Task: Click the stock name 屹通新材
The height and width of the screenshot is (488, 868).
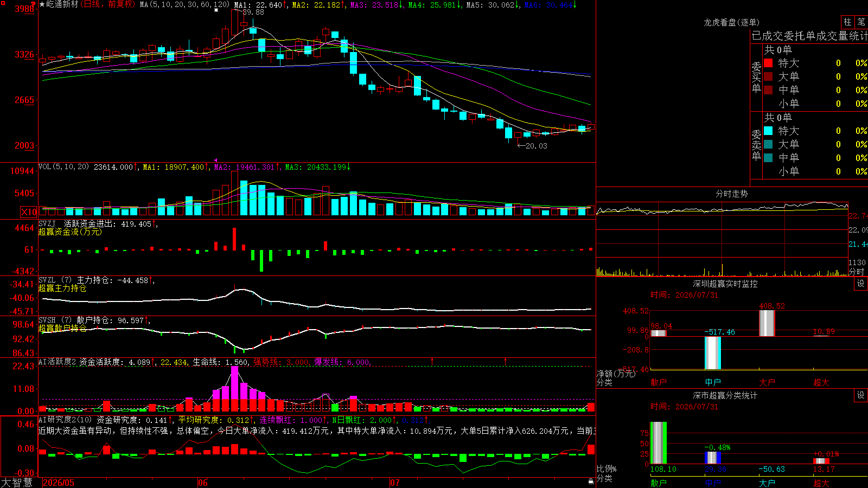Action: (62, 4)
